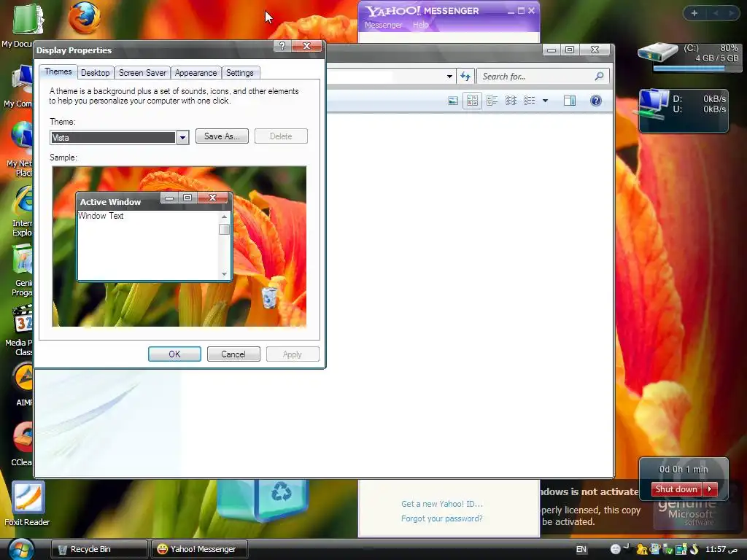Toggle the preview pane icon in Explorer toolbar
The image size is (747, 560).
coord(569,101)
